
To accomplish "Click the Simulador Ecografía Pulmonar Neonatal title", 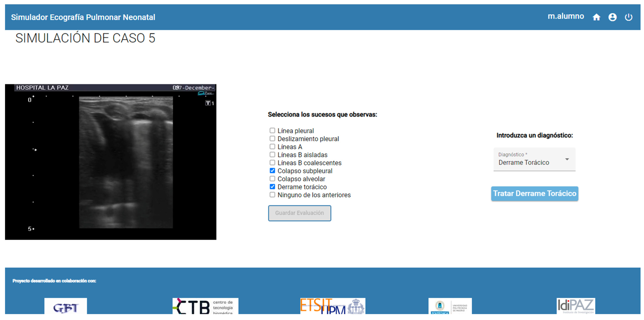I will [83, 17].
